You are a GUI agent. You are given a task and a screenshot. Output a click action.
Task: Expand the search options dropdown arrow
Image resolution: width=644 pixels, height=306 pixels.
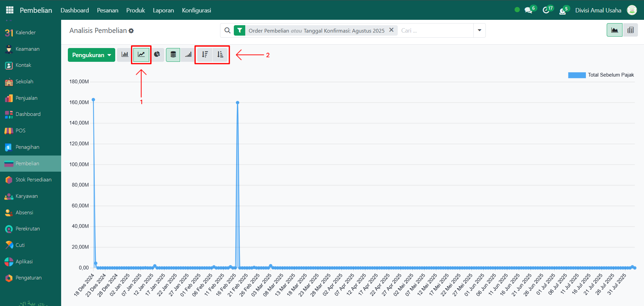pos(479,31)
